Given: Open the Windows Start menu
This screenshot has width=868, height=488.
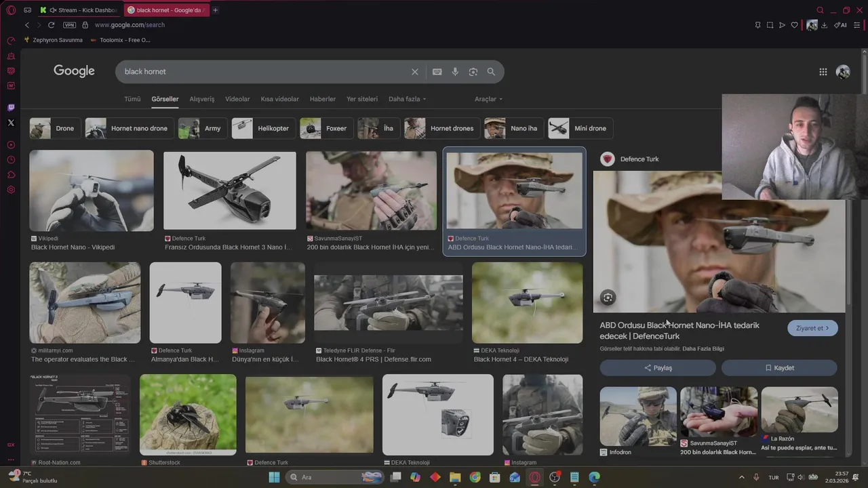Looking at the screenshot, I should pyautogui.click(x=274, y=477).
